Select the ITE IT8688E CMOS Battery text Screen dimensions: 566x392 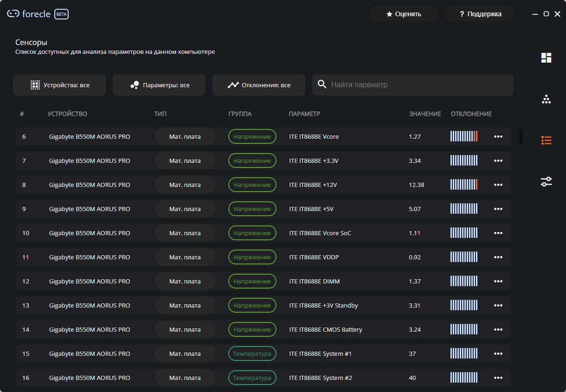click(326, 329)
